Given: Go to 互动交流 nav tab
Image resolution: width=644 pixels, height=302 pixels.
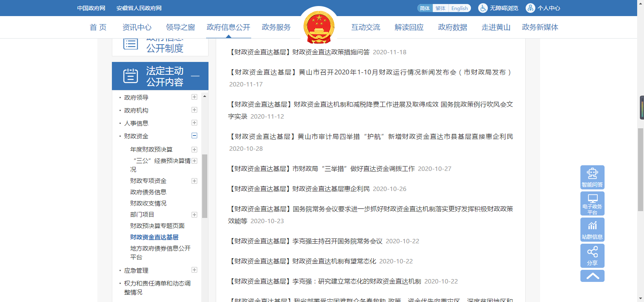Looking at the screenshot, I should click(365, 27).
